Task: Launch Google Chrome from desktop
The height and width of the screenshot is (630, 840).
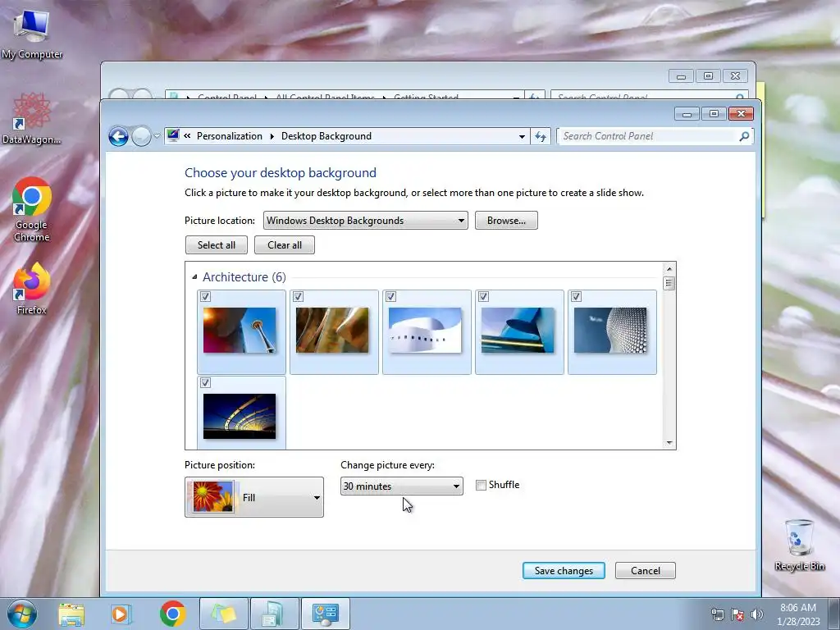Action: click(32, 209)
